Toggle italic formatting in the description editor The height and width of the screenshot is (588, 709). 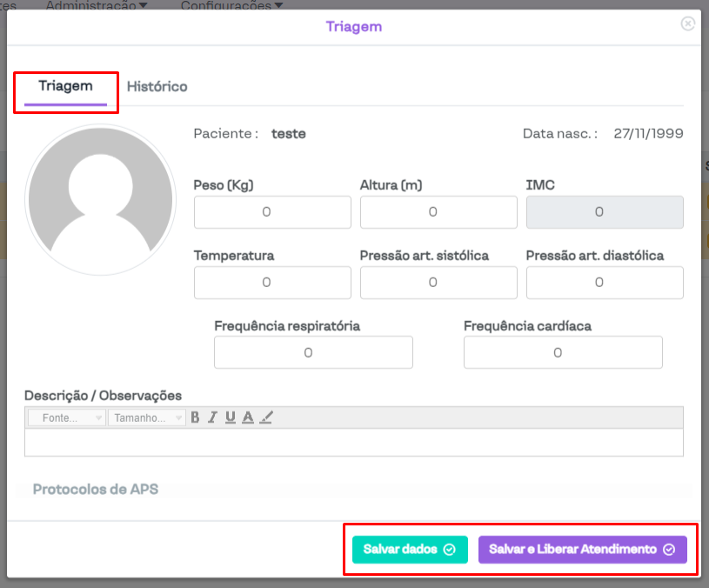tap(212, 418)
